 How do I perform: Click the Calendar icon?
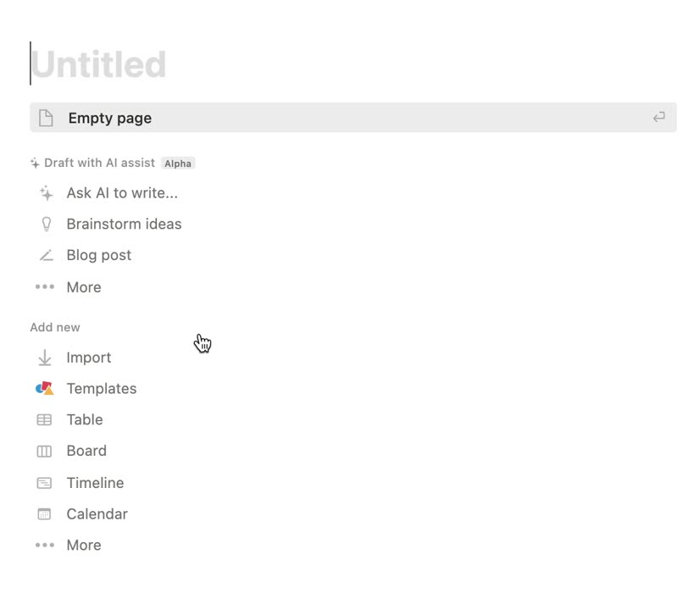(45, 514)
